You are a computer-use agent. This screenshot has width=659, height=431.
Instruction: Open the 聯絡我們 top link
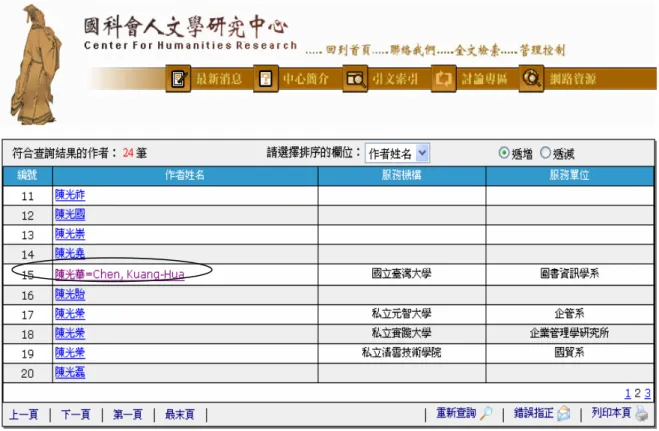[x=413, y=50]
